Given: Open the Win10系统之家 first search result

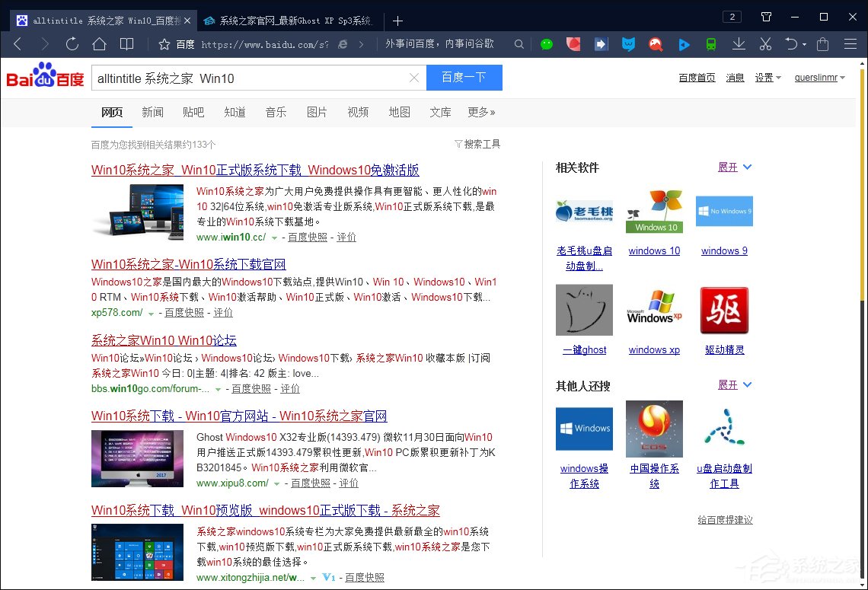Looking at the screenshot, I should 255,170.
